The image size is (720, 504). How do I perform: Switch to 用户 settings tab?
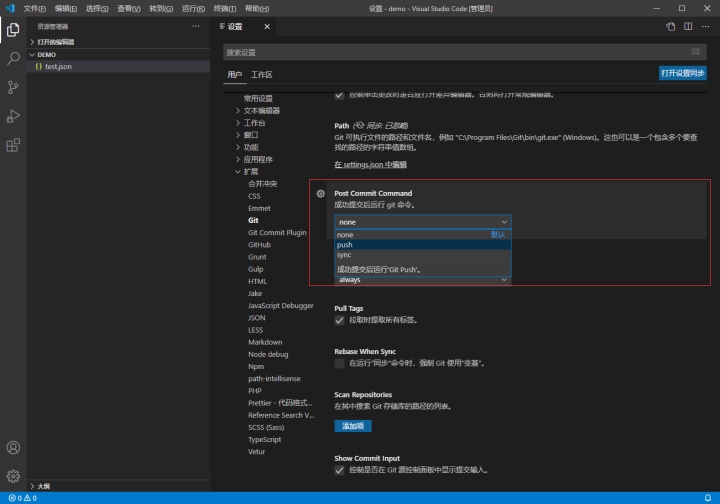(235, 74)
